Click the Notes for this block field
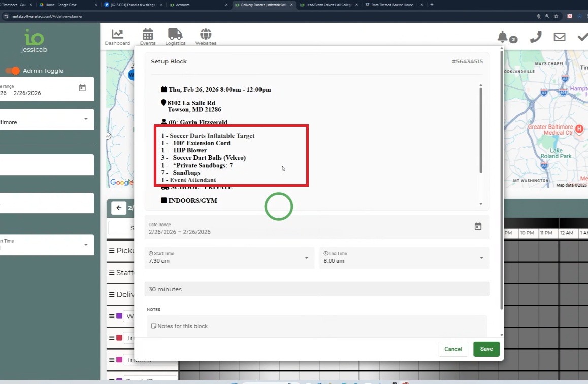This screenshot has width=588, height=384. tap(316, 326)
